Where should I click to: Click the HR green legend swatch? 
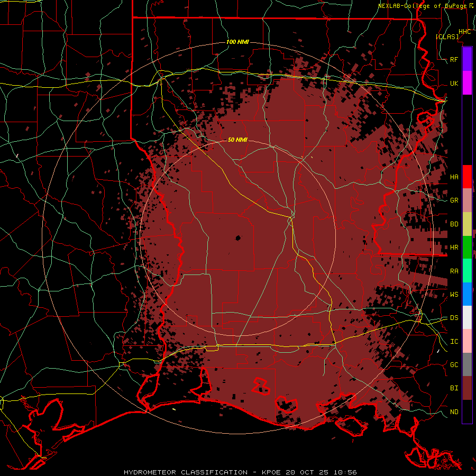click(467, 248)
